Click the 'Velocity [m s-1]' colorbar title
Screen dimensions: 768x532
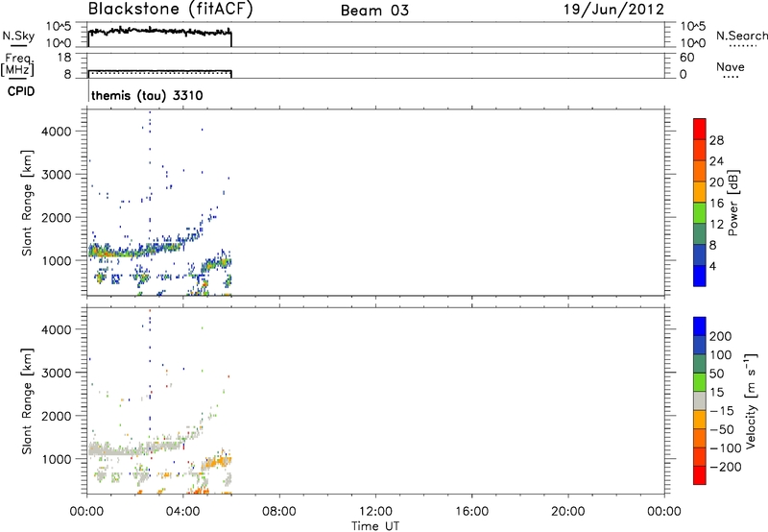point(751,400)
